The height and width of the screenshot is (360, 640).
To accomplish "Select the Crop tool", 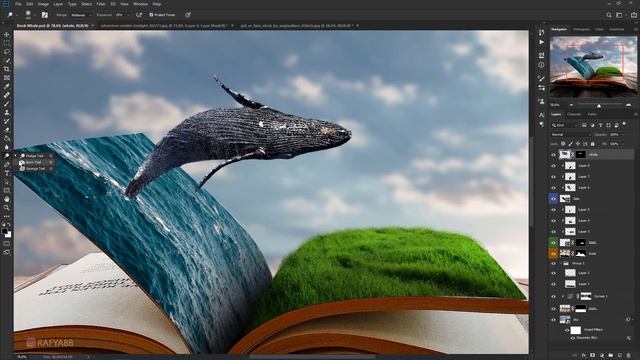I will point(7,69).
